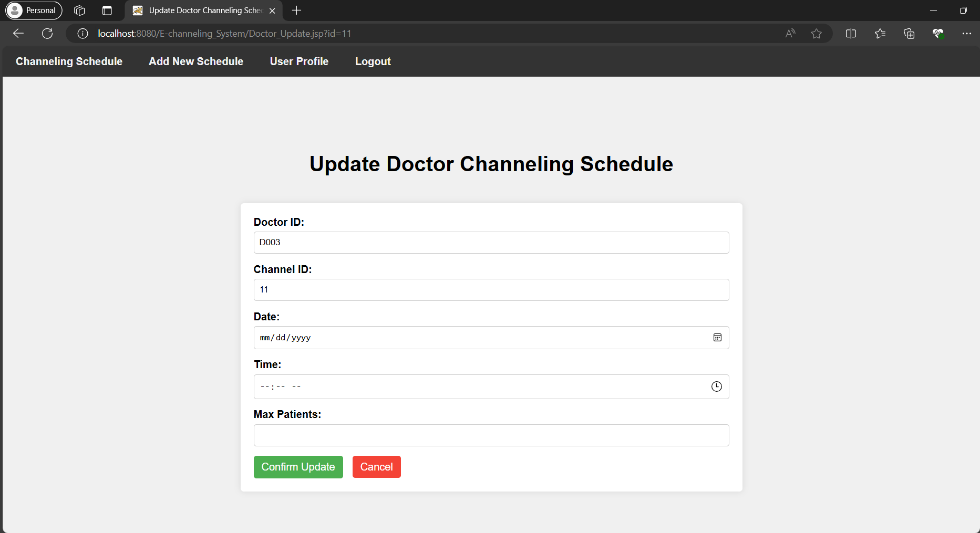Screen dimensions: 980x533
Task: Click the red Cancel button
Action: click(376, 467)
